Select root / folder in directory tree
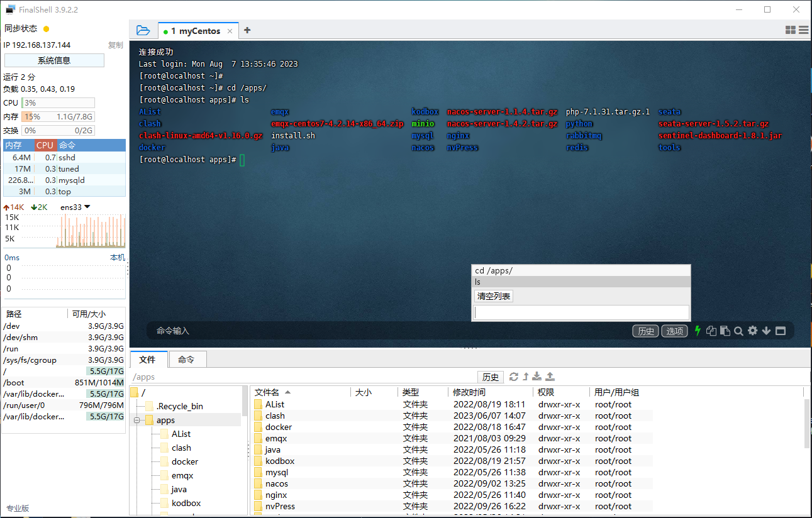This screenshot has height=518, width=812. [137, 392]
